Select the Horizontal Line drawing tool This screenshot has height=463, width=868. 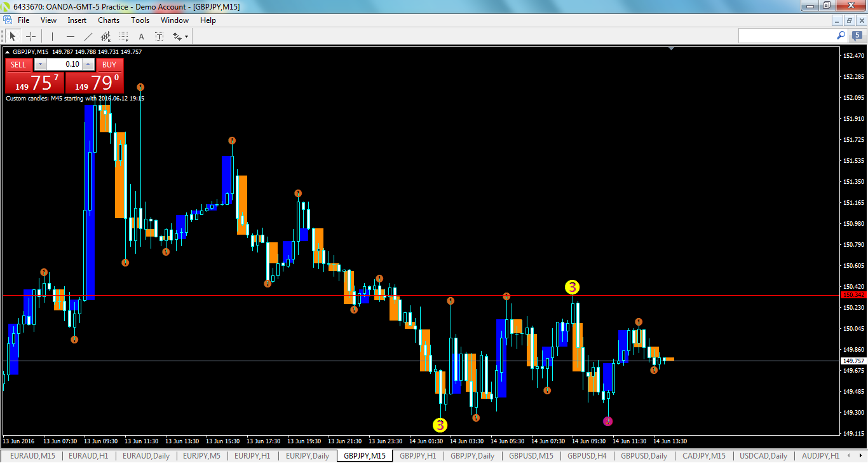pyautogui.click(x=70, y=36)
